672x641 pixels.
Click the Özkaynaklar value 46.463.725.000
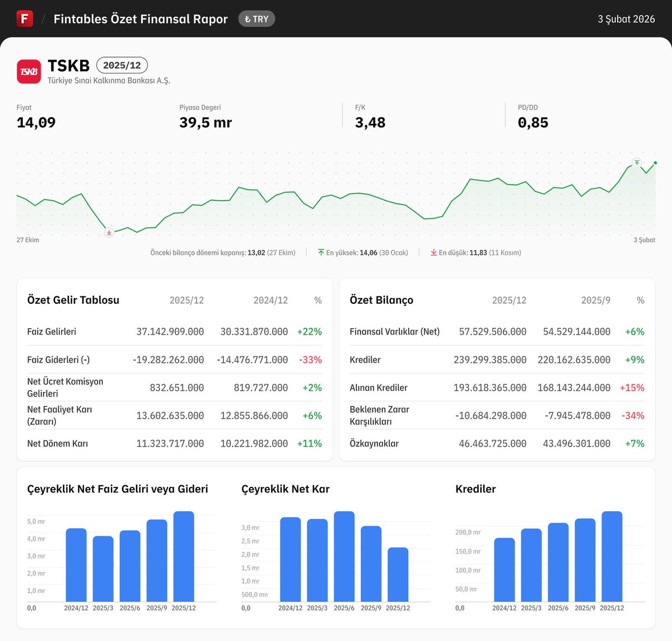pyautogui.click(x=493, y=444)
